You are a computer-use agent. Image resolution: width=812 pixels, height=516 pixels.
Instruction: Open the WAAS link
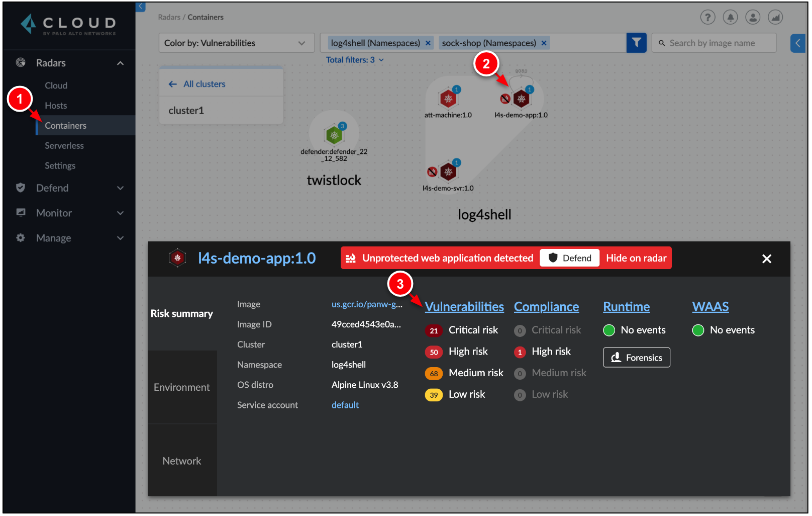pos(710,307)
